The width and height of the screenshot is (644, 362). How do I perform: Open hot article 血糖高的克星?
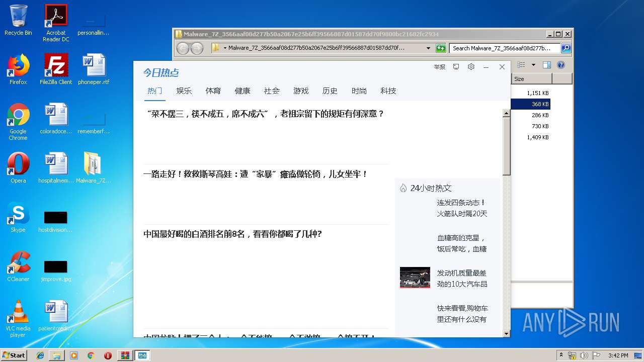pos(462,243)
